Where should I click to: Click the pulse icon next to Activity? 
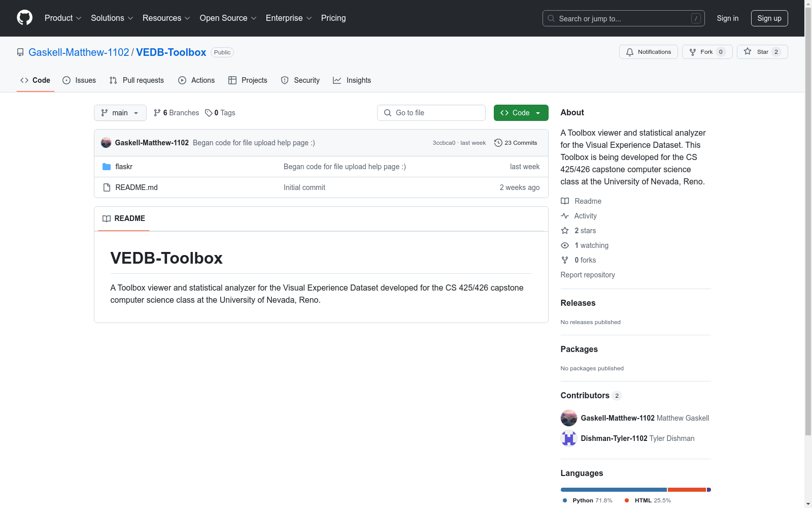point(565,216)
